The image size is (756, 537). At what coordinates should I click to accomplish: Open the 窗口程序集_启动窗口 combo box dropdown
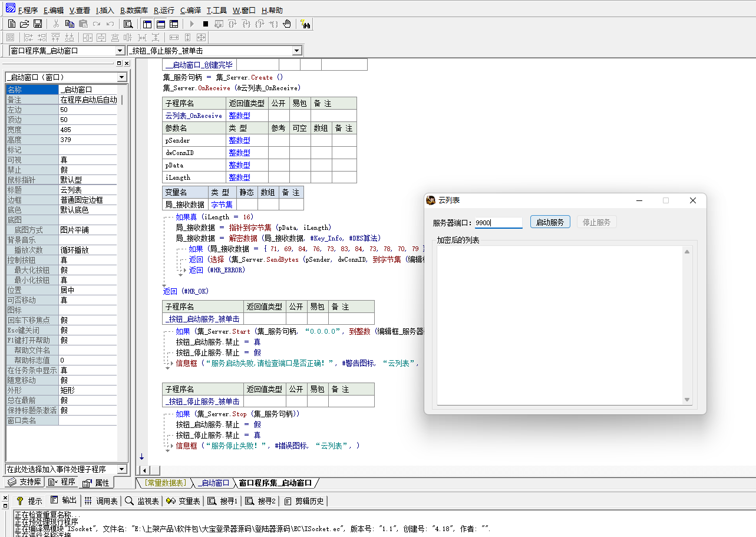pyautogui.click(x=120, y=51)
